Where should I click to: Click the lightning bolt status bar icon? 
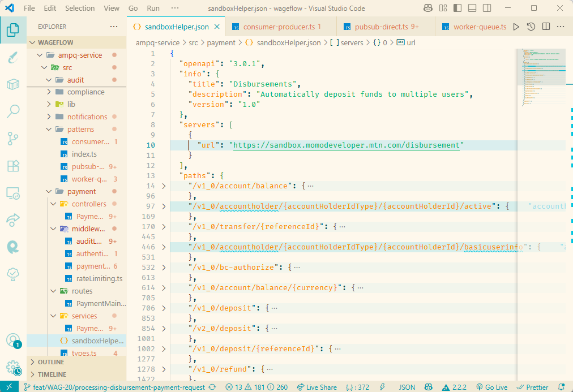(383, 387)
